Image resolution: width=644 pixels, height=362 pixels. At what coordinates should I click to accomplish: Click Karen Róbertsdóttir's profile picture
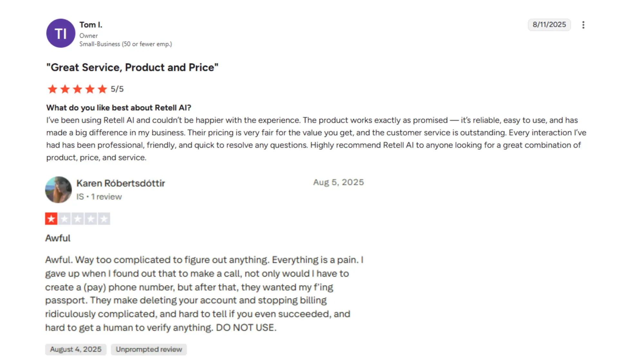pos(58,190)
